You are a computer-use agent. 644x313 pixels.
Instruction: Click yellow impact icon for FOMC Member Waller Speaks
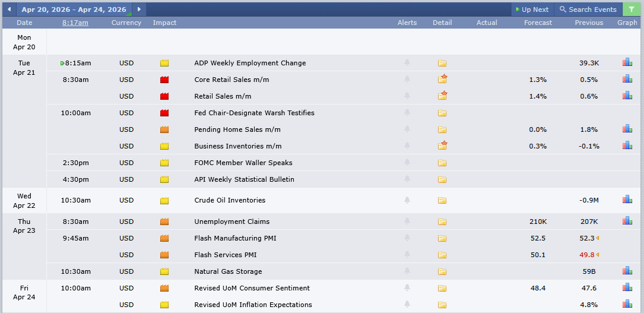164,163
